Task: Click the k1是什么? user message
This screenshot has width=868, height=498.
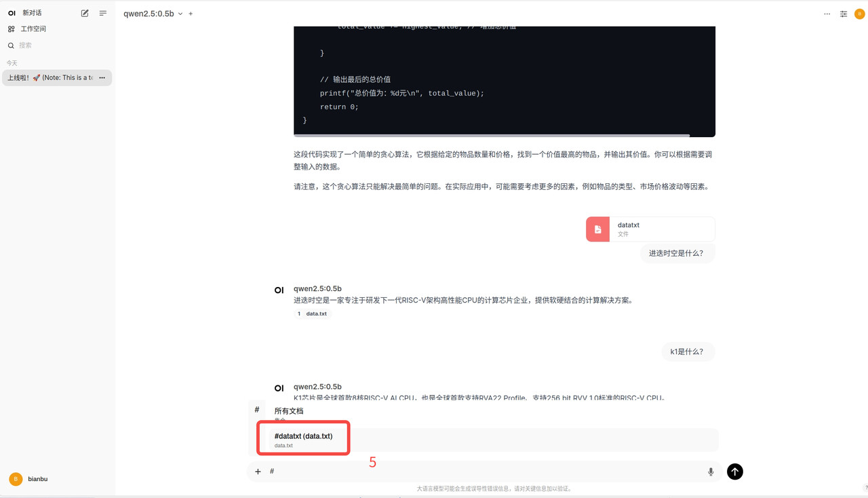Action: (687, 352)
